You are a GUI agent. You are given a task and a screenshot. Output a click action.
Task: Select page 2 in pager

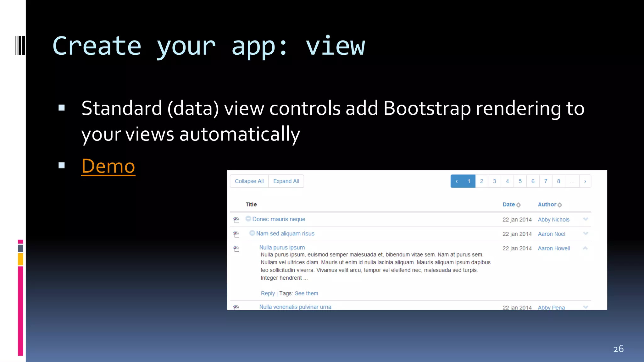[x=482, y=181]
